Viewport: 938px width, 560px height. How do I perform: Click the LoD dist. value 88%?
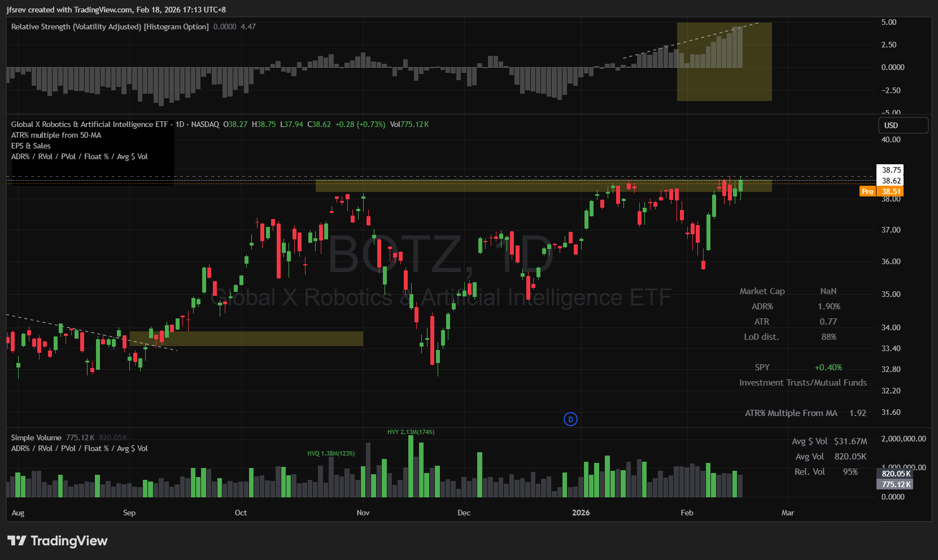click(x=829, y=337)
